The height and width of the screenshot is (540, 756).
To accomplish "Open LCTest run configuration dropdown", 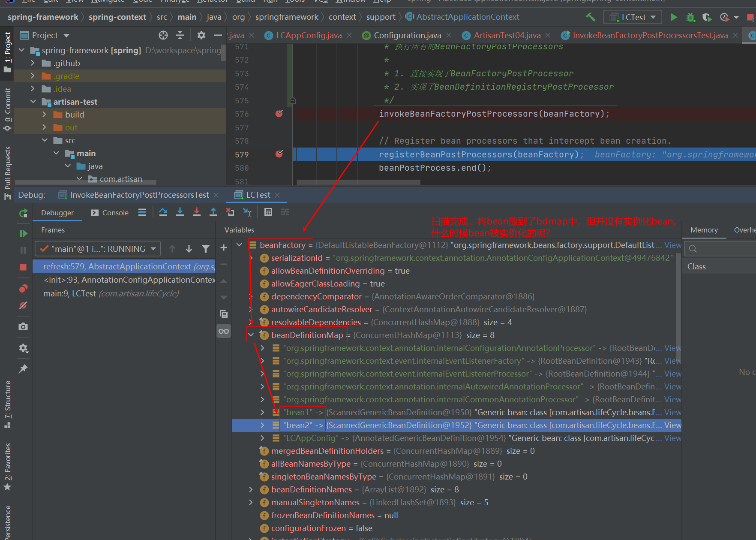I will [x=633, y=17].
